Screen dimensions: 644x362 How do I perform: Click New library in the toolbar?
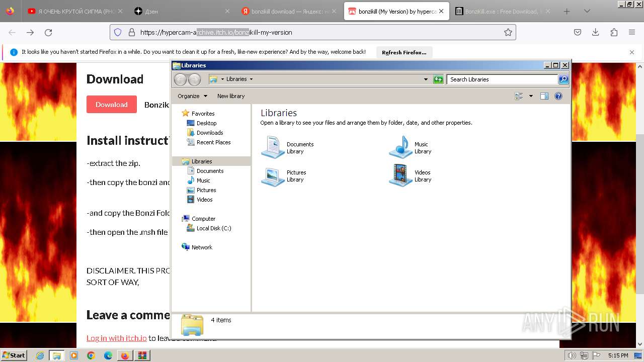tap(231, 96)
